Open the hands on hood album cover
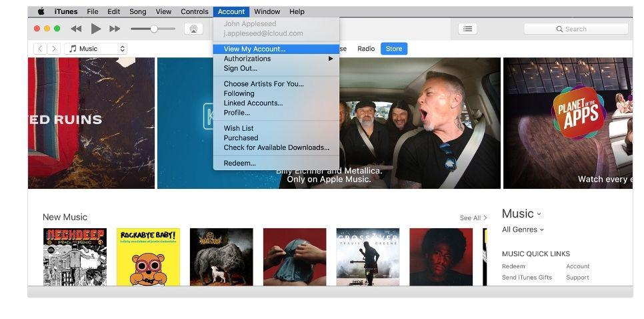The width and height of the screenshot is (644, 319). coord(295,257)
